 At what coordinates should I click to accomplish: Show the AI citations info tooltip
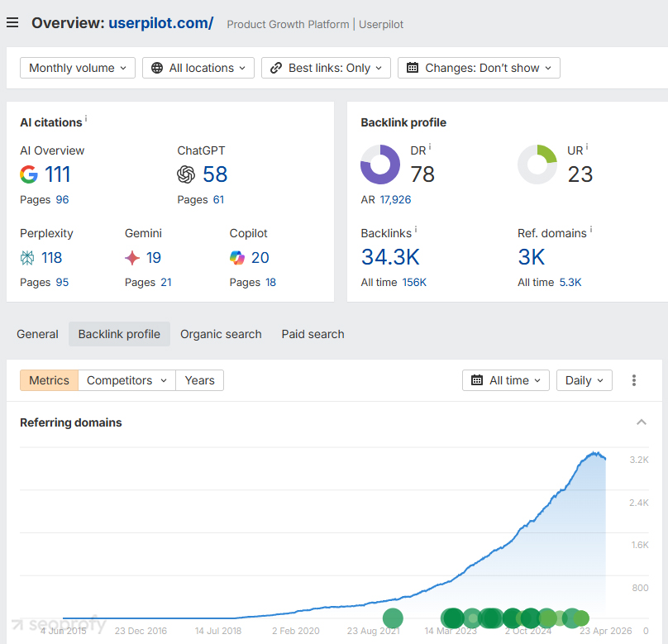click(86, 118)
